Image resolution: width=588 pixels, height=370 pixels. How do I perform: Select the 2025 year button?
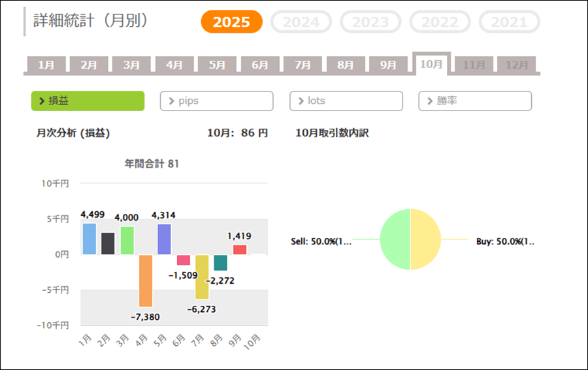tap(231, 22)
